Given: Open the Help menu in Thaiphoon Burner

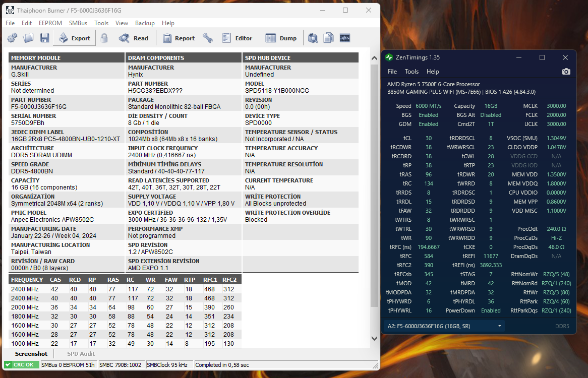Looking at the screenshot, I should (168, 23).
